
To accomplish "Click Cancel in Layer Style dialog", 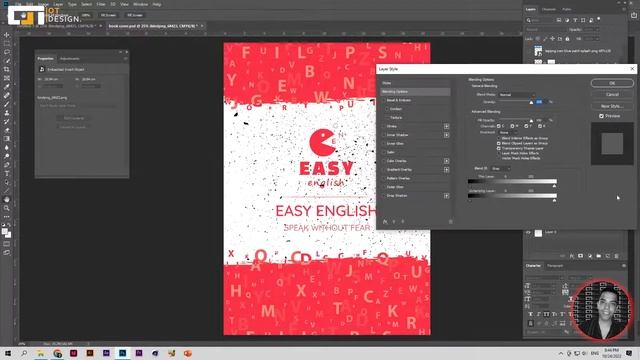I will click(612, 95).
